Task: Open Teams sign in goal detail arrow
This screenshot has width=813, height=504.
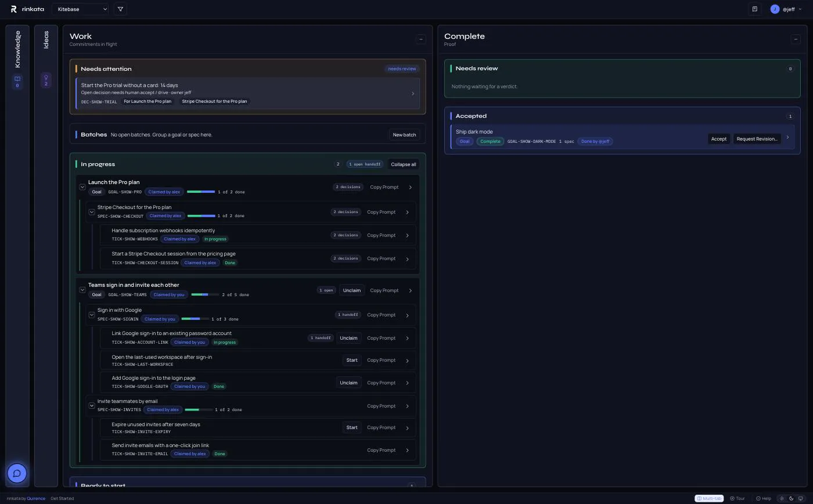Action: [x=410, y=291]
